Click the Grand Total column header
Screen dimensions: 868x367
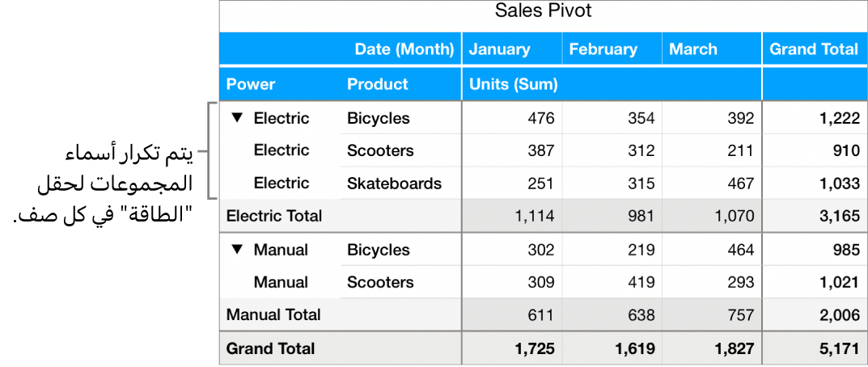tap(813, 49)
